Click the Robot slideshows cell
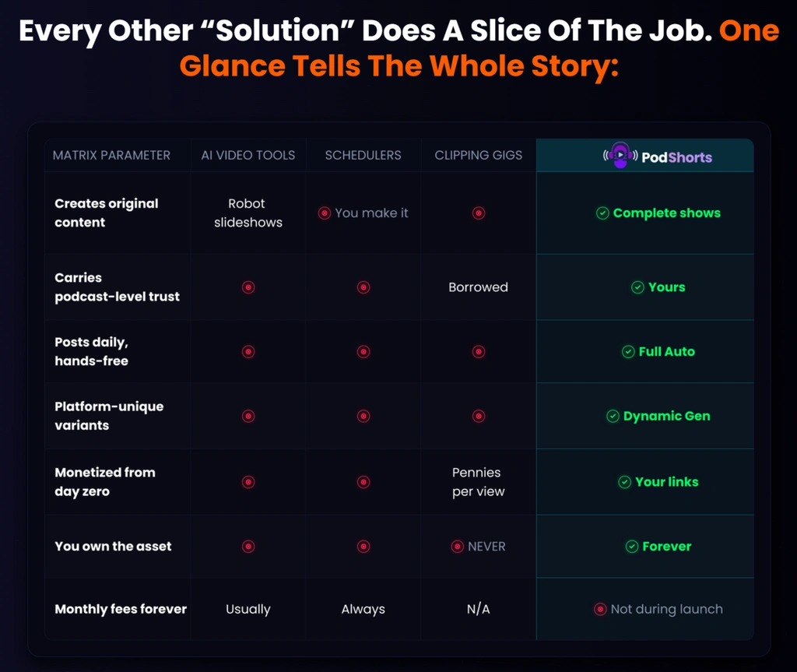 (x=248, y=213)
